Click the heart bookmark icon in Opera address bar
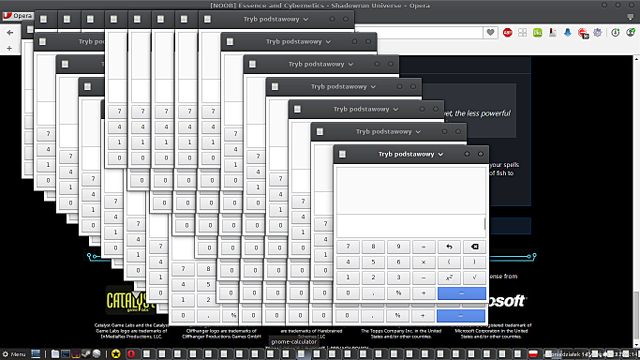Viewport: 640px width, 360px height. pyautogui.click(x=490, y=33)
